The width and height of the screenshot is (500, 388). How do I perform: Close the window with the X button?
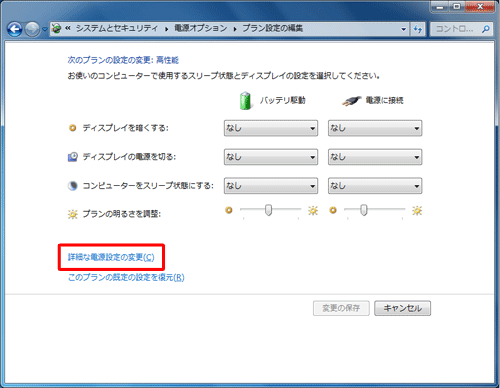[x=480, y=6]
